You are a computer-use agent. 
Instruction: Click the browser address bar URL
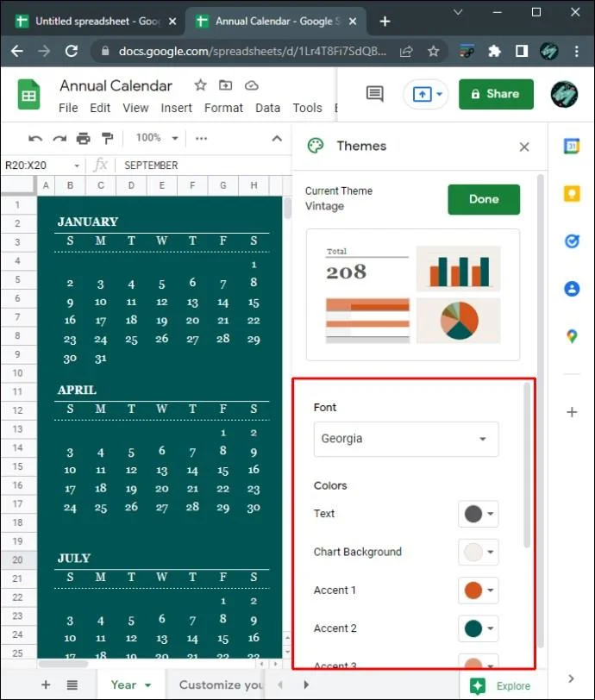[253, 52]
